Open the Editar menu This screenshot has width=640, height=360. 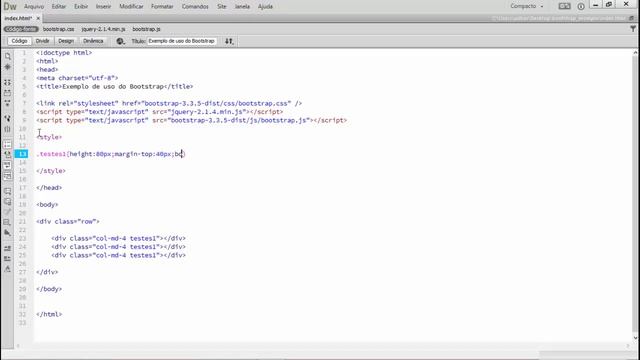pyautogui.click(x=59, y=7)
